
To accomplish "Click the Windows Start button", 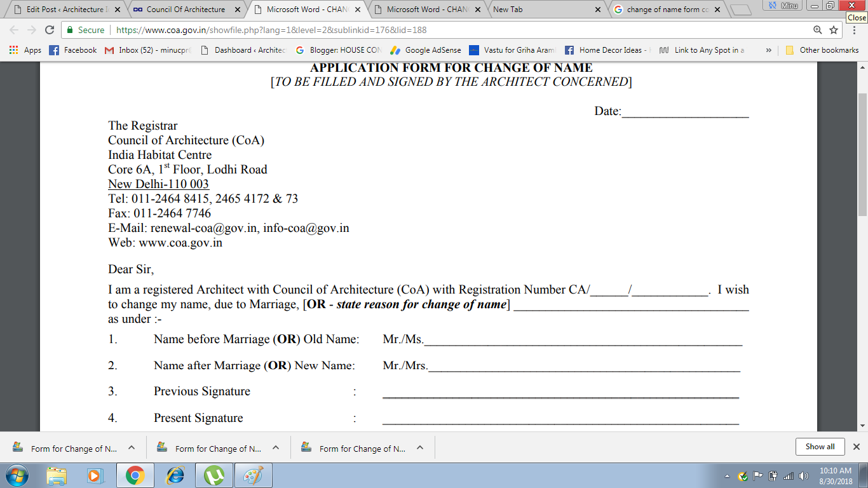I will 17,475.
